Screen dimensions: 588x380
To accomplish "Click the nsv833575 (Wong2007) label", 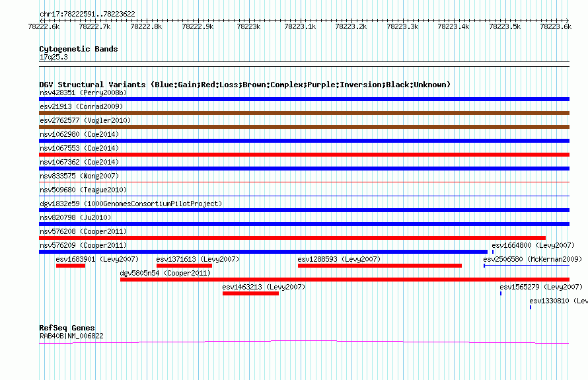I will 79,176.
